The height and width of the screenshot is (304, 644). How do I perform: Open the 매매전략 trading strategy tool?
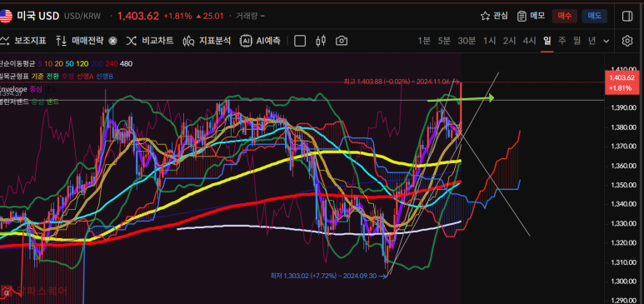(80, 41)
